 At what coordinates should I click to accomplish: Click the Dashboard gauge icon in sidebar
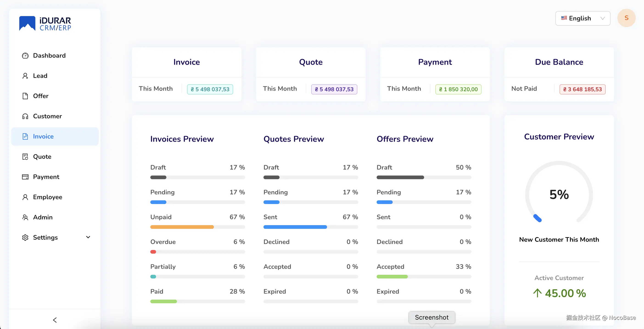click(x=25, y=56)
